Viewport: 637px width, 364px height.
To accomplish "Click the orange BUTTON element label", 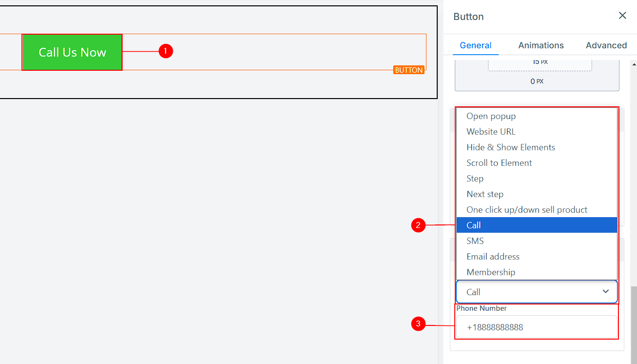I will [x=408, y=70].
